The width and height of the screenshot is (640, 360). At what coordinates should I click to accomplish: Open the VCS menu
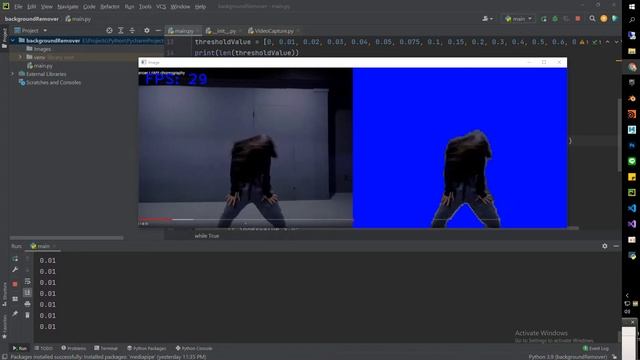point(161,7)
